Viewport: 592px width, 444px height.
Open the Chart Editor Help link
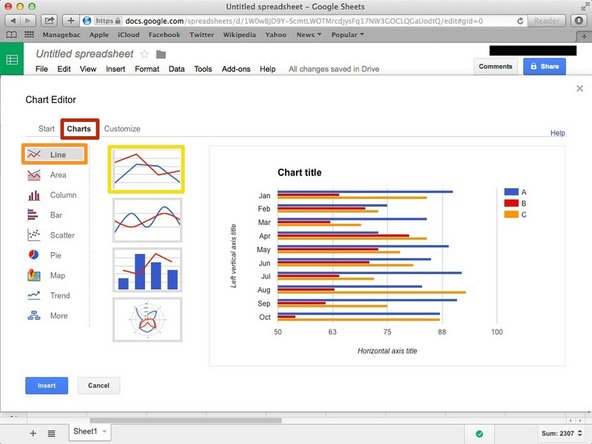(x=557, y=133)
